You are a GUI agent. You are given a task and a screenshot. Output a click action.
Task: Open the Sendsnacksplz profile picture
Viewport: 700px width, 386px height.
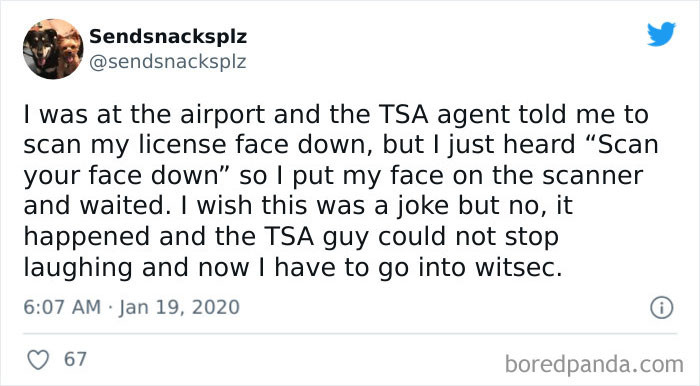coord(53,49)
